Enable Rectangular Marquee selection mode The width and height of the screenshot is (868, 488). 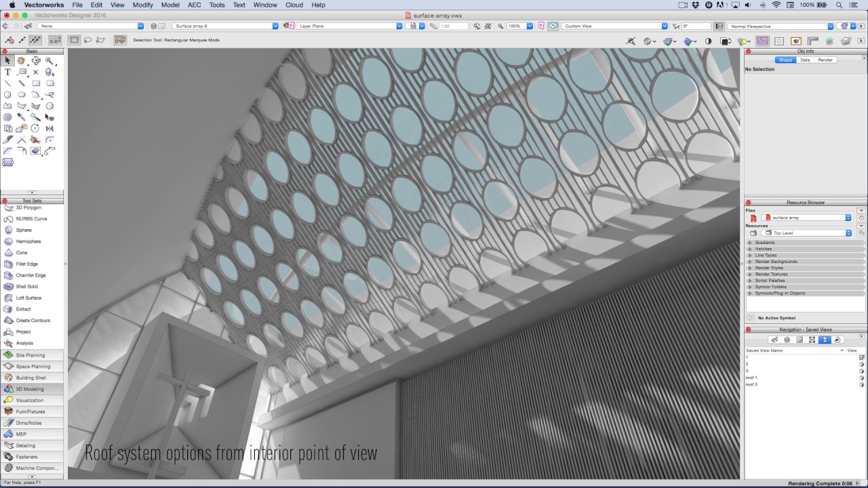click(74, 40)
